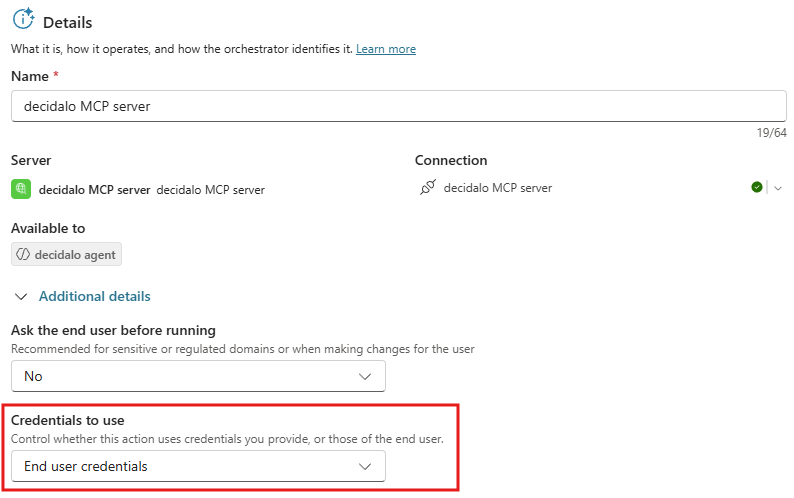Screen dimensions: 794x498
Task: Collapse the Additional details section chevron
Action: [21, 297]
